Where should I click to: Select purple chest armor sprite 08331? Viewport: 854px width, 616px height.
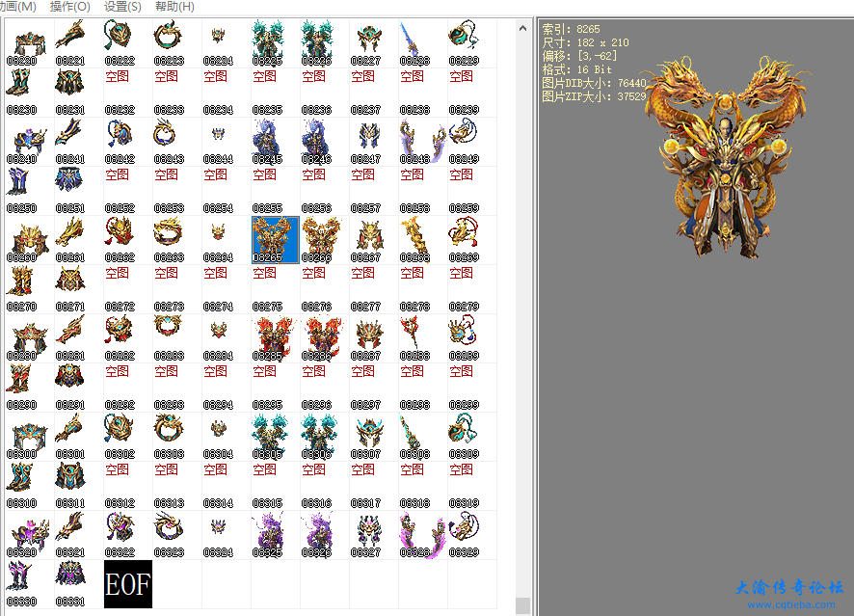78,584
